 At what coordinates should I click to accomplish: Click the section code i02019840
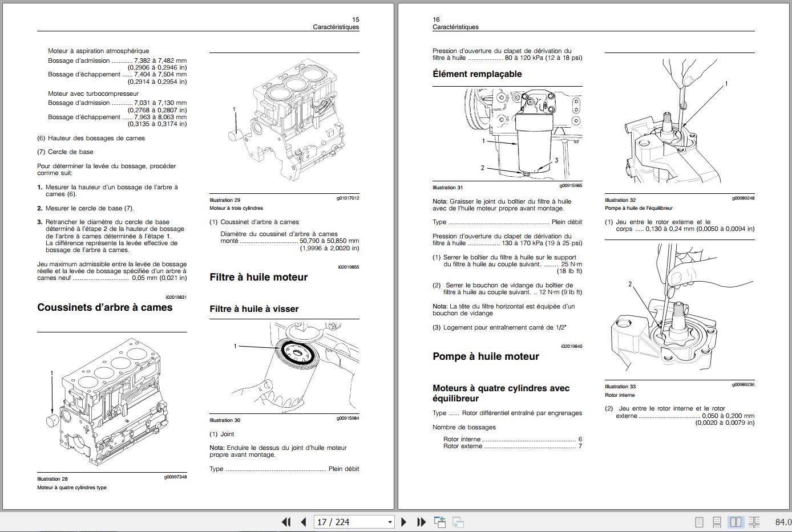[572, 346]
